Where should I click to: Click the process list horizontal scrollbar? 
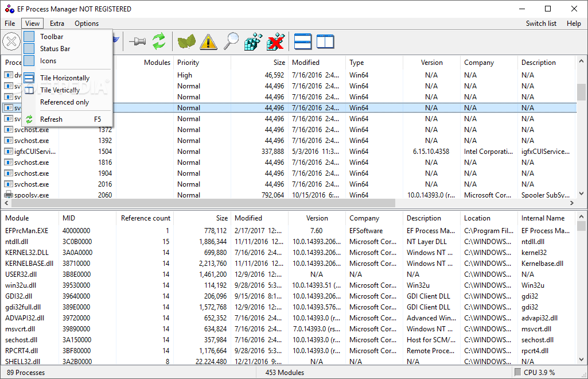(x=289, y=203)
